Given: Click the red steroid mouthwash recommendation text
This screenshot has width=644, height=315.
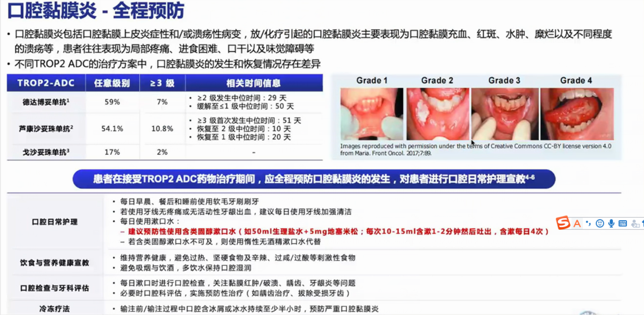Looking at the screenshot, I should (338, 232).
